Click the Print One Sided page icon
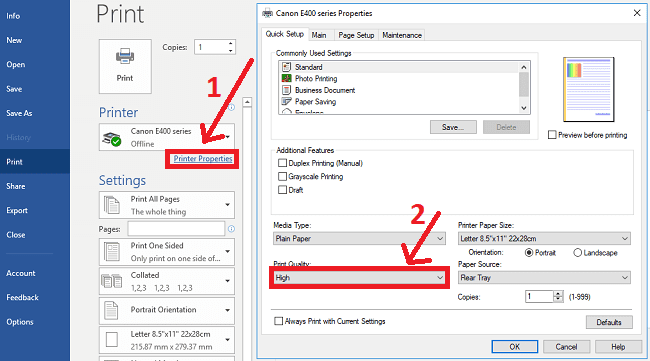This screenshot has height=361, width=650. [x=112, y=252]
